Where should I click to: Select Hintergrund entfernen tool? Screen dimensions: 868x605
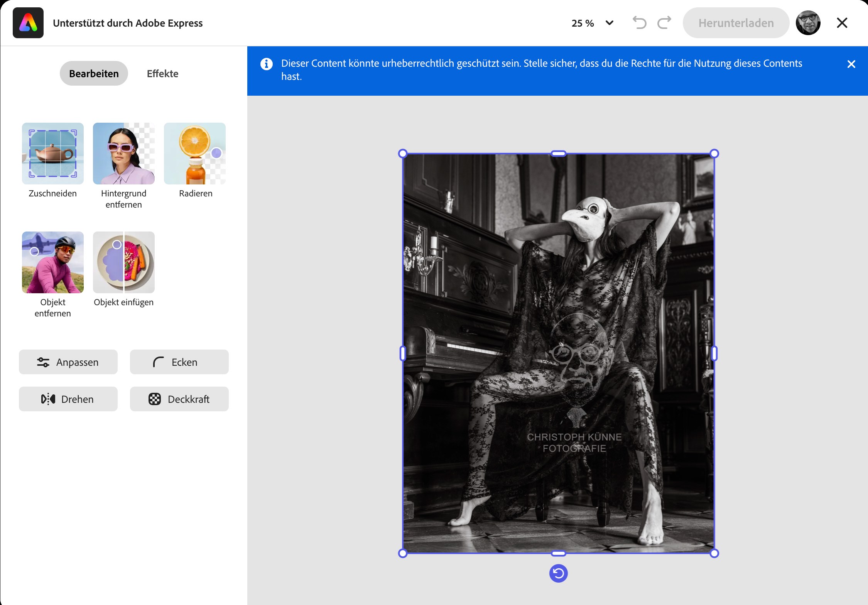tap(123, 154)
